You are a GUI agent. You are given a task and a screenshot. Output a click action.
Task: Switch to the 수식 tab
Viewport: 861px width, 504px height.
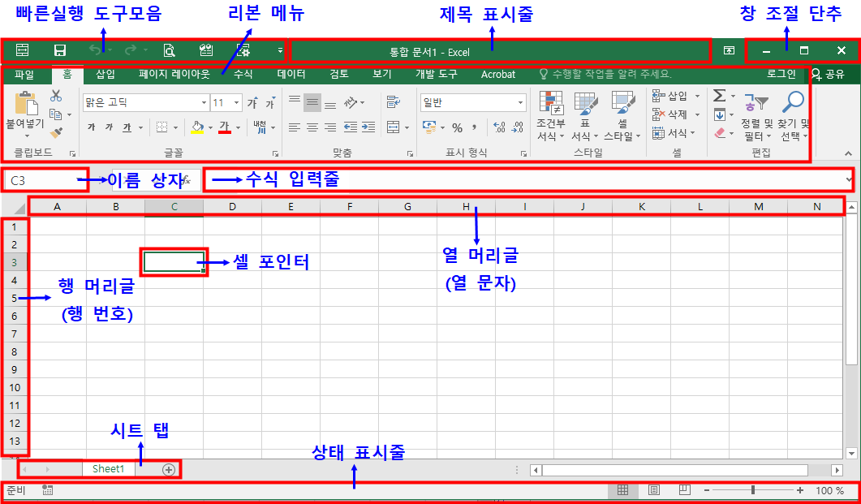[243, 75]
